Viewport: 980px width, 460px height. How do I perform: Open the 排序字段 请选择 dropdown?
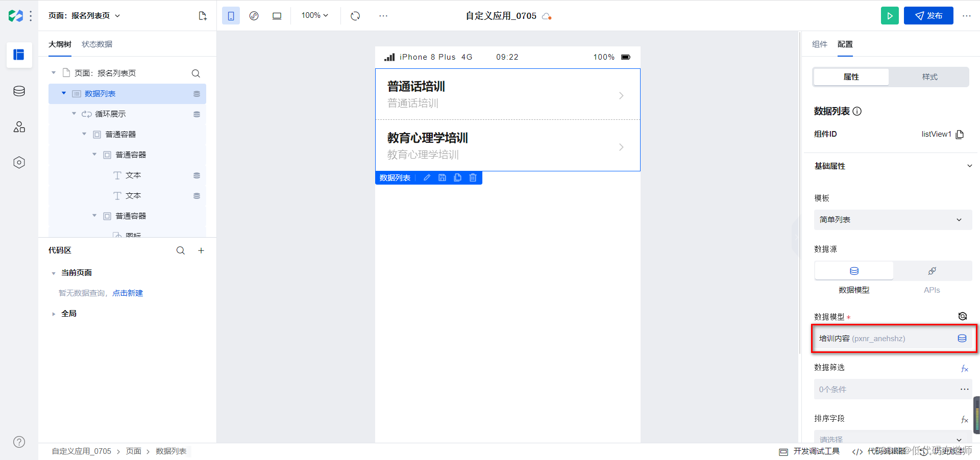point(893,438)
